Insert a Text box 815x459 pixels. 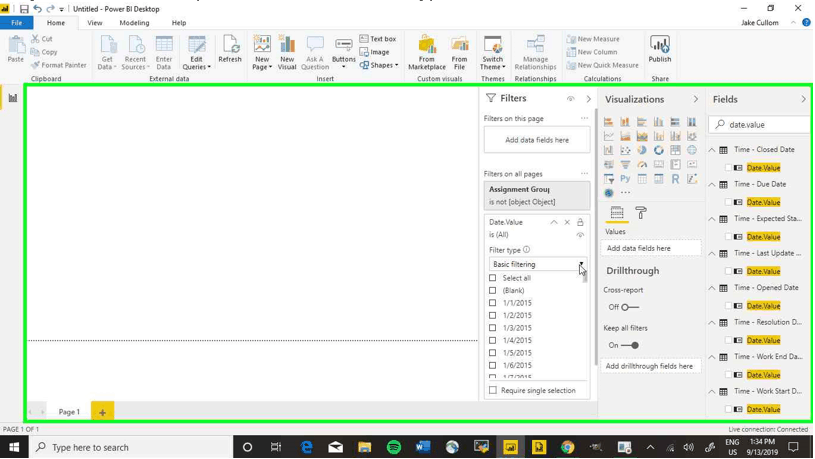[378, 39]
